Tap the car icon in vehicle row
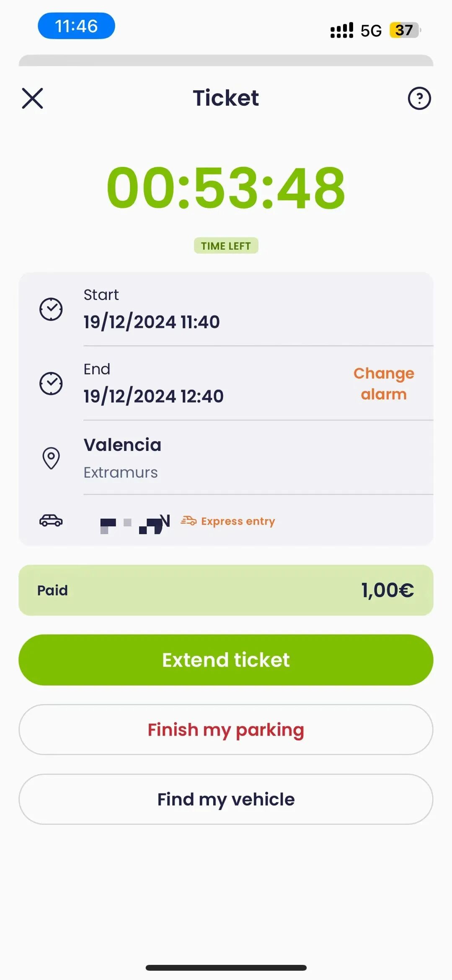This screenshot has width=452, height=980. [x=51, y=520]
